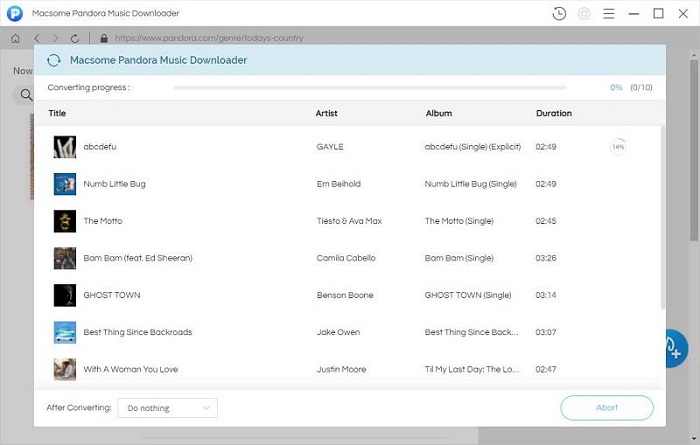Select the abcdefu album thumbnail

(64, 147)
